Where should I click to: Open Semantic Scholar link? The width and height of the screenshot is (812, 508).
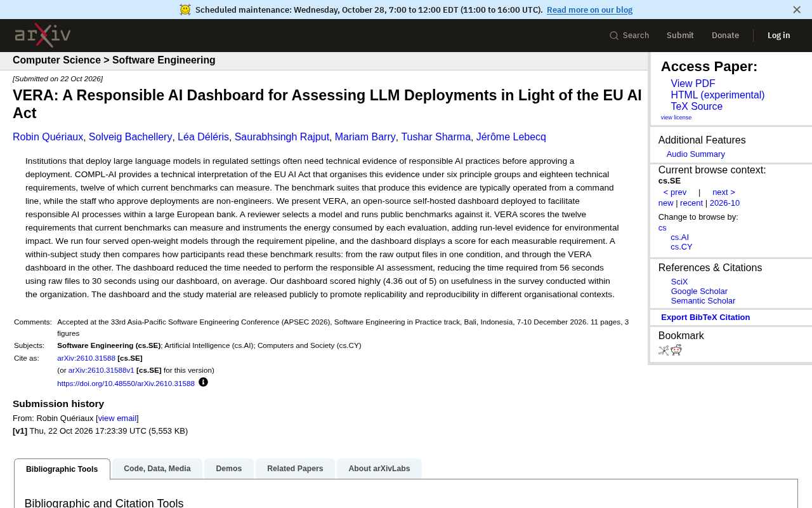703,301
